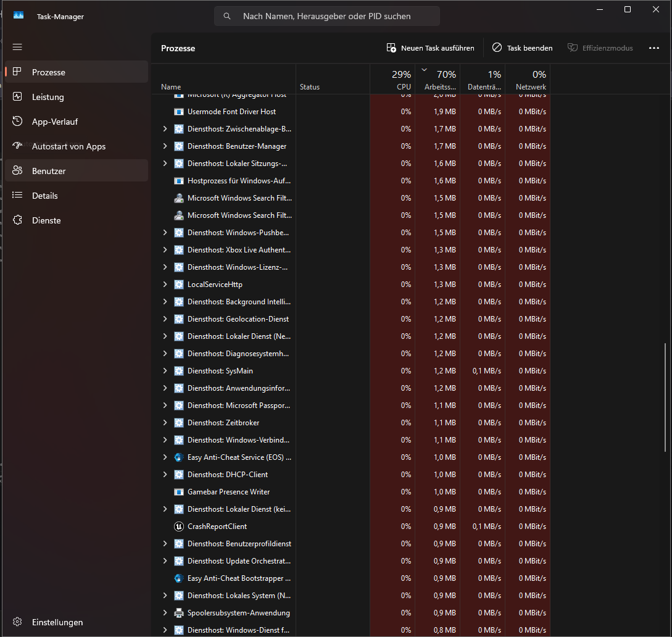
Task: Switch to the Leistung page
Action: (x=77, y=97)
